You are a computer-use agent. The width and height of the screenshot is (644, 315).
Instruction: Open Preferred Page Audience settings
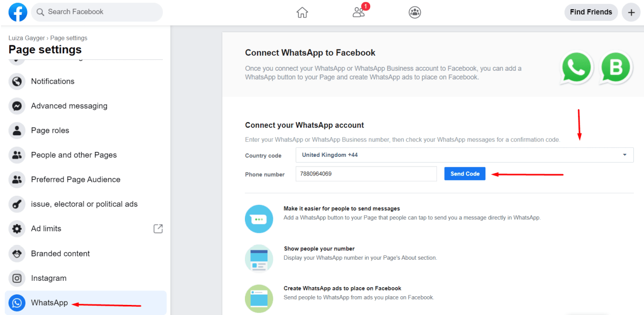coord(85,179)
